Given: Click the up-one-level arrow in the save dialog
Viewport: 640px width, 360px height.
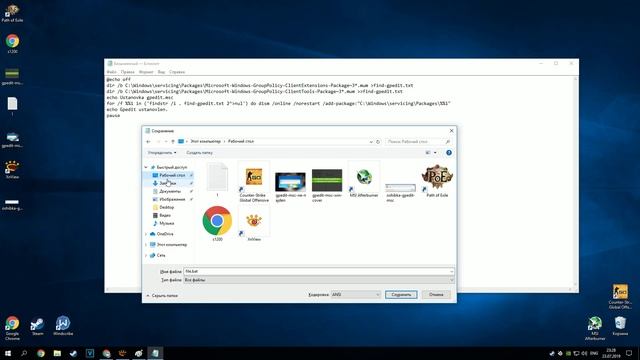Looking at the screenshot, I should point(173,142).
